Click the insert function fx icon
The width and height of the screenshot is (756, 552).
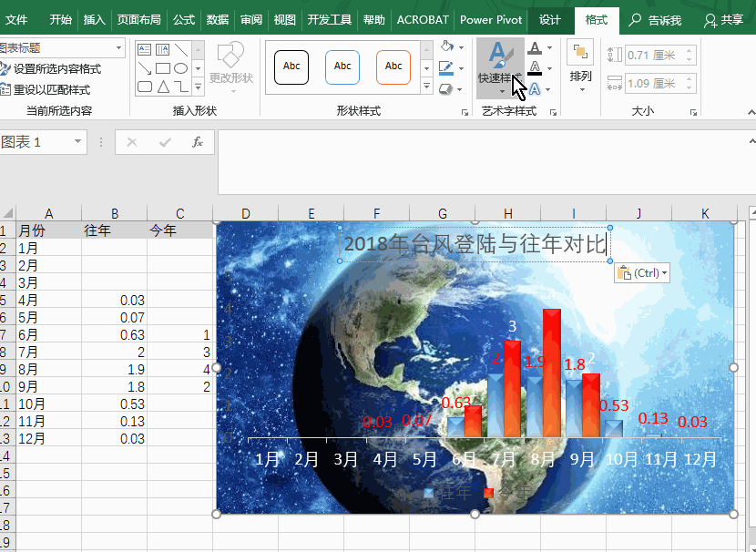197,142
